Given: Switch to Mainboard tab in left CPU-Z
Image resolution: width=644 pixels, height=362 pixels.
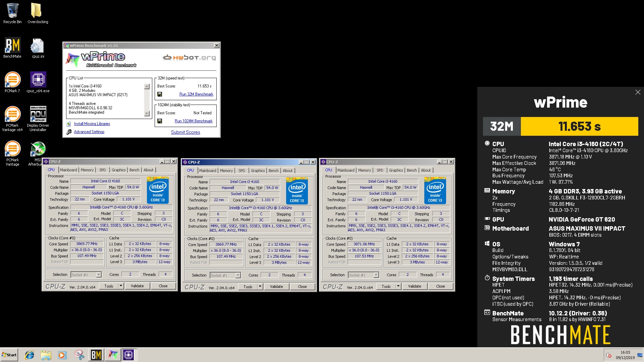Looking at the screenshot, I should pos(68,170).
